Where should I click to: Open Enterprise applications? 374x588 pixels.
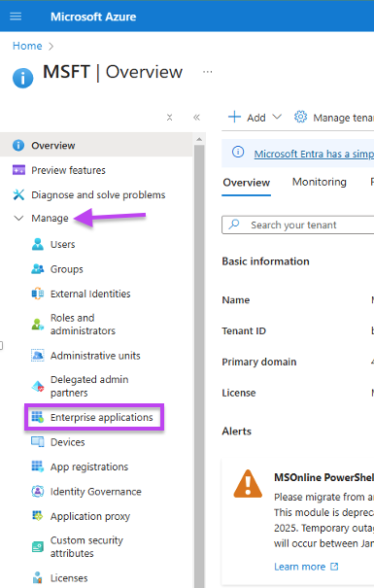click(102, 417)
